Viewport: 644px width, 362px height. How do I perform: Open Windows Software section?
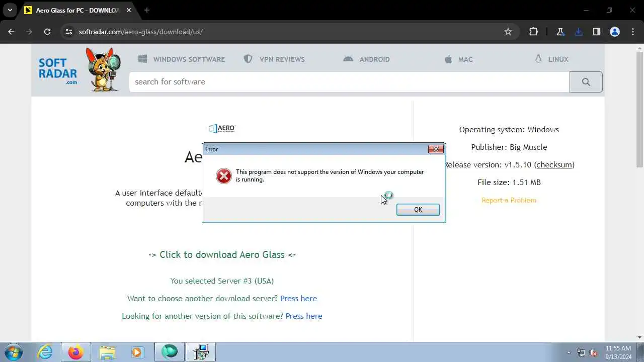point(182,59)
